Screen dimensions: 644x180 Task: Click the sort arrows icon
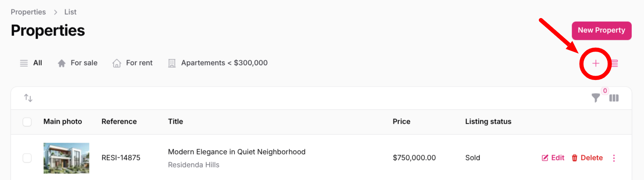(x=28, y=98)
